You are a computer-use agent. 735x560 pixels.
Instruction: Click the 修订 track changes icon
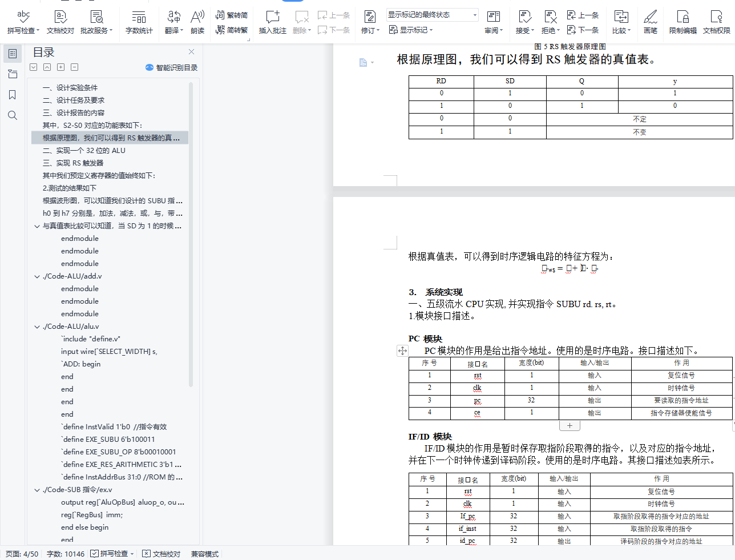click(x=370, y=17)
